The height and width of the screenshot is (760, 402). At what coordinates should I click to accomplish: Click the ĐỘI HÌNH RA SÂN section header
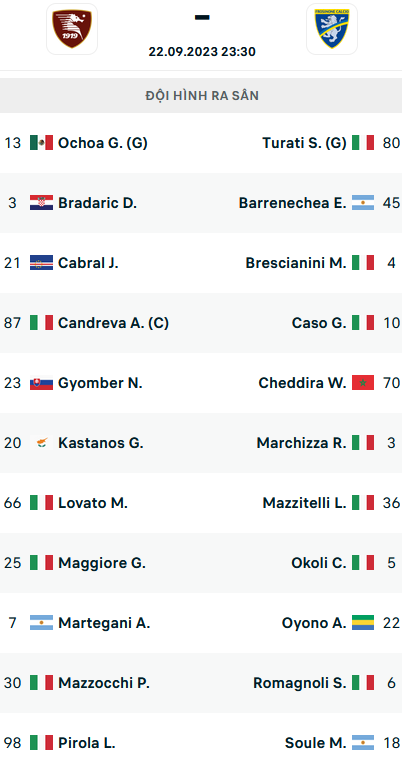pos(201,95)
